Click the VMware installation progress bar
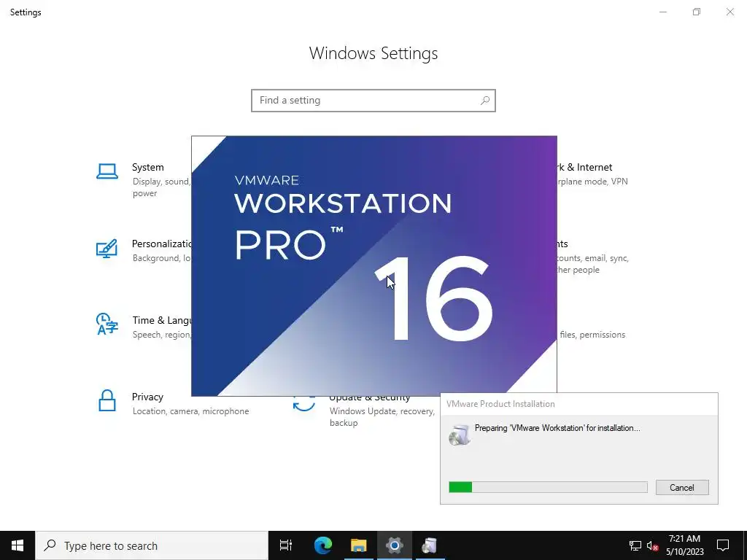The width and height of the screenshot is (747, 560). [x=548, y=487]
